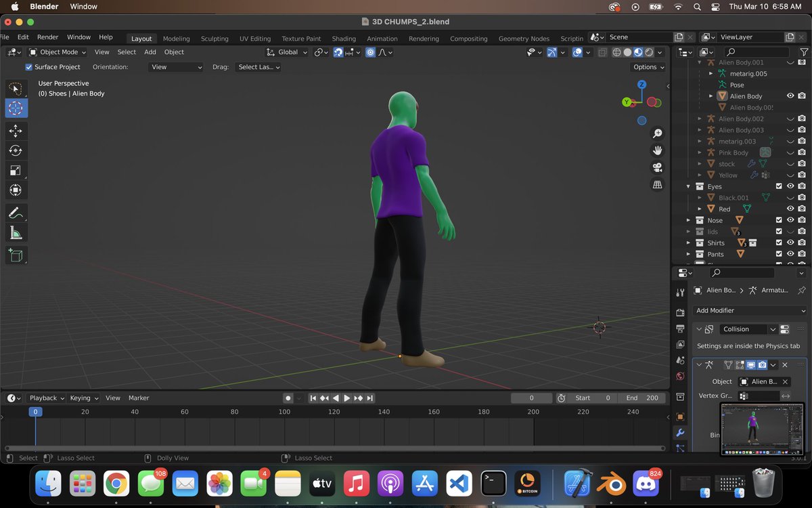
Task: Open the Drag Select Lasso dropdown
Action: (x=258, y=67)
